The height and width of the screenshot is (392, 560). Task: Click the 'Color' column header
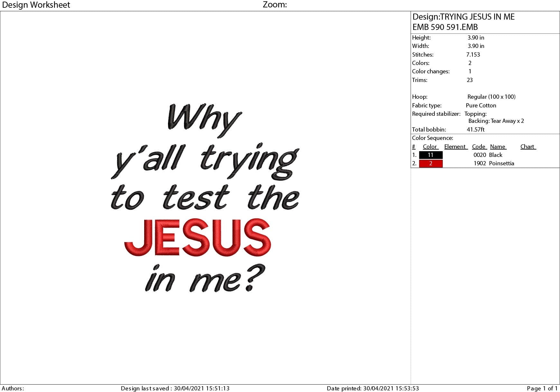[430, 147]
